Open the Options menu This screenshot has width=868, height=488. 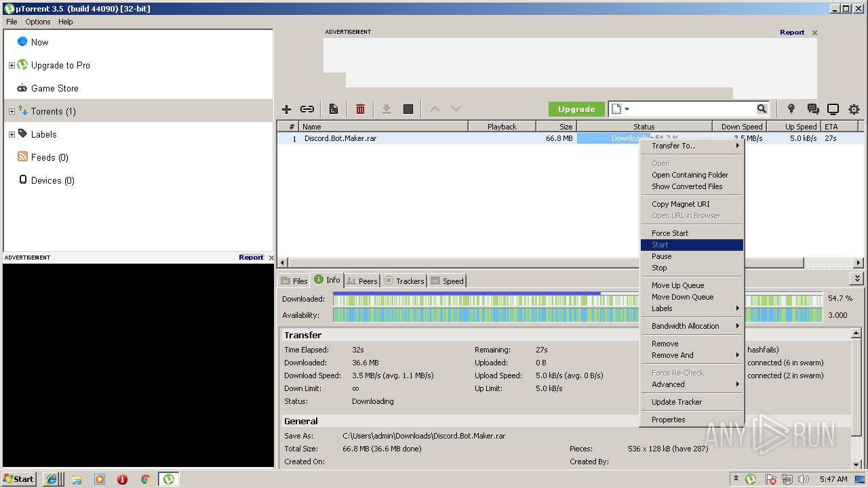[x=38, y=22]
